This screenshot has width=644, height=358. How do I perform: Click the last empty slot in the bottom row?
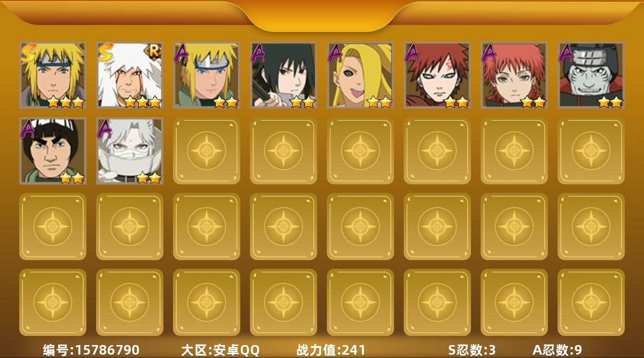tap(591, 302)
